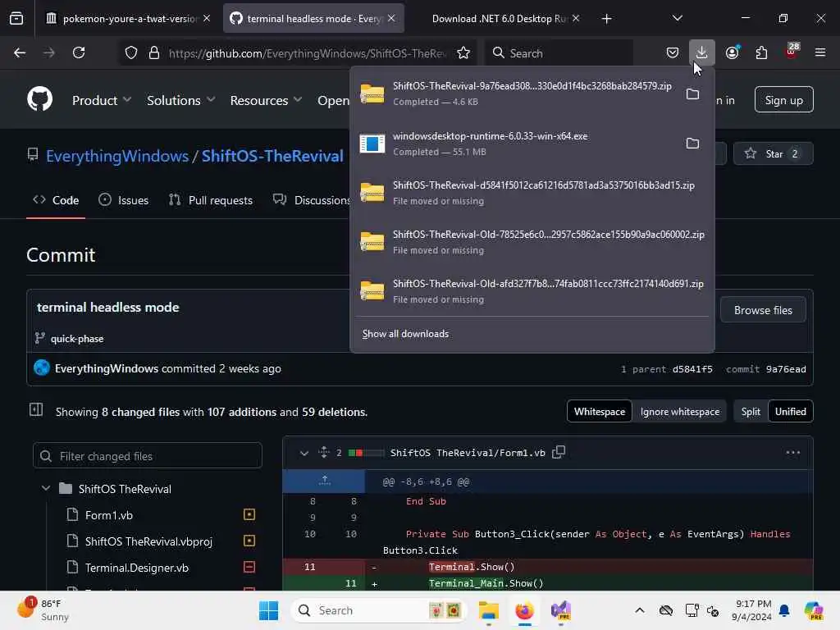The image size is (840, 630).
Task: Open the Form1.vb diff options menu
Action: (x=793, y=453)
